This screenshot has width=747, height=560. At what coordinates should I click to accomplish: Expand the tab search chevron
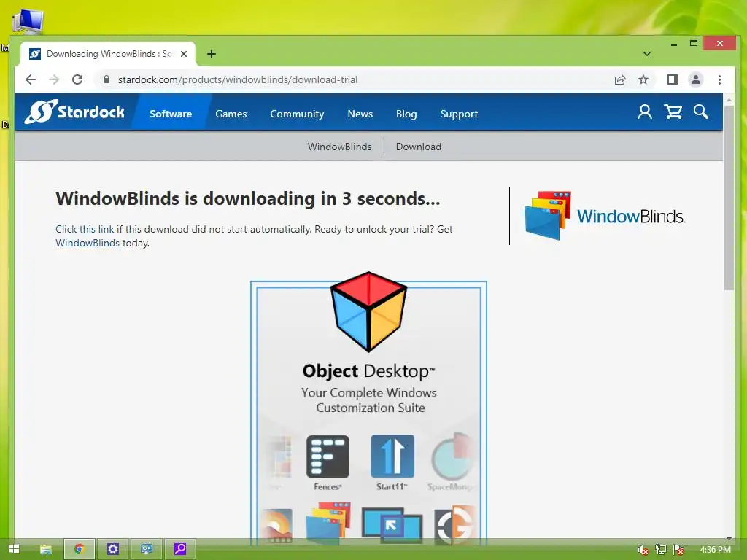(646, 54)
